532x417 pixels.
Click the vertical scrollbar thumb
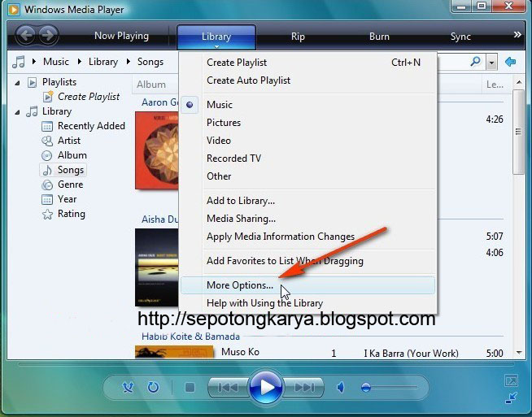click(518, 132)
